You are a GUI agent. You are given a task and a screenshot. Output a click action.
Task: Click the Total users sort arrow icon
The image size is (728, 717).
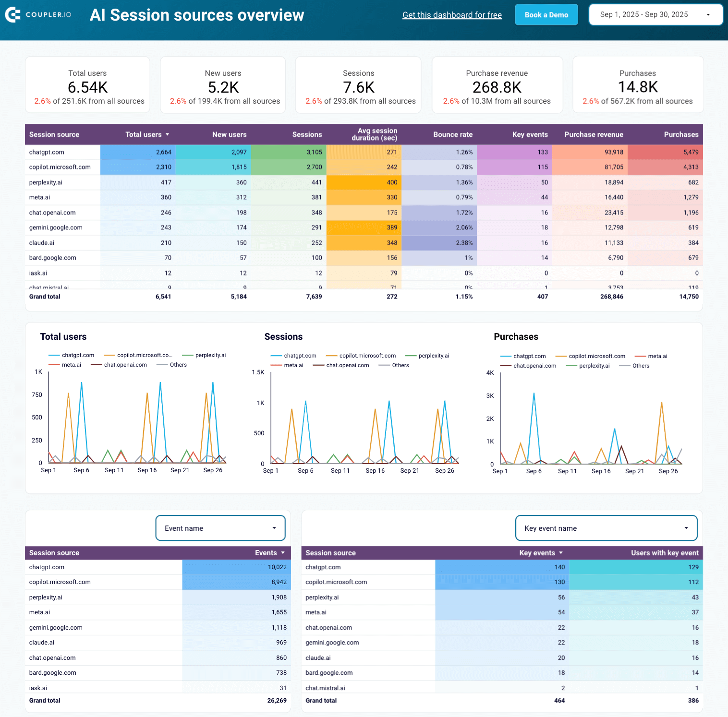click(x=167, y=135)
